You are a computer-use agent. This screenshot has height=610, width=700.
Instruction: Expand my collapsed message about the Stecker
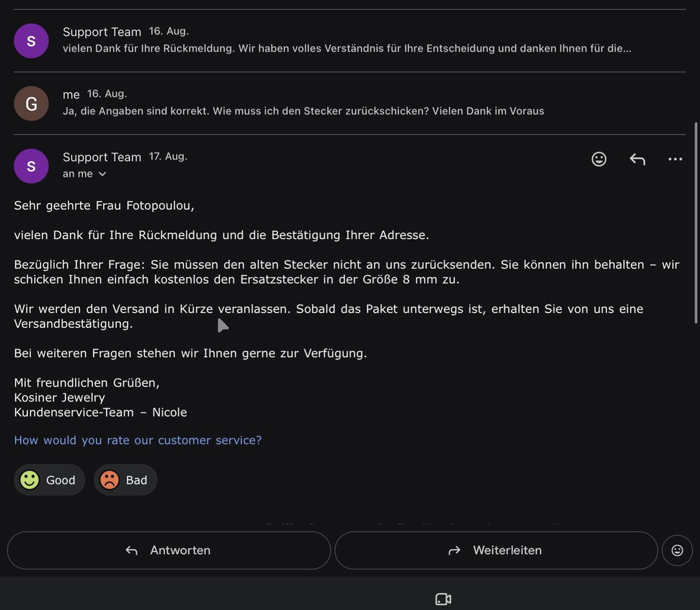[349, 103]
